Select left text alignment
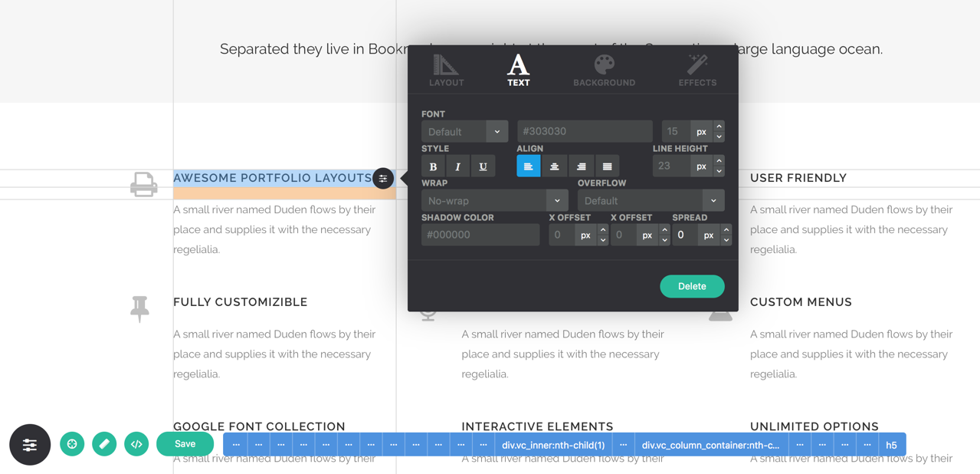The height and width of the screenshot is (474, 980). [529, 166]
